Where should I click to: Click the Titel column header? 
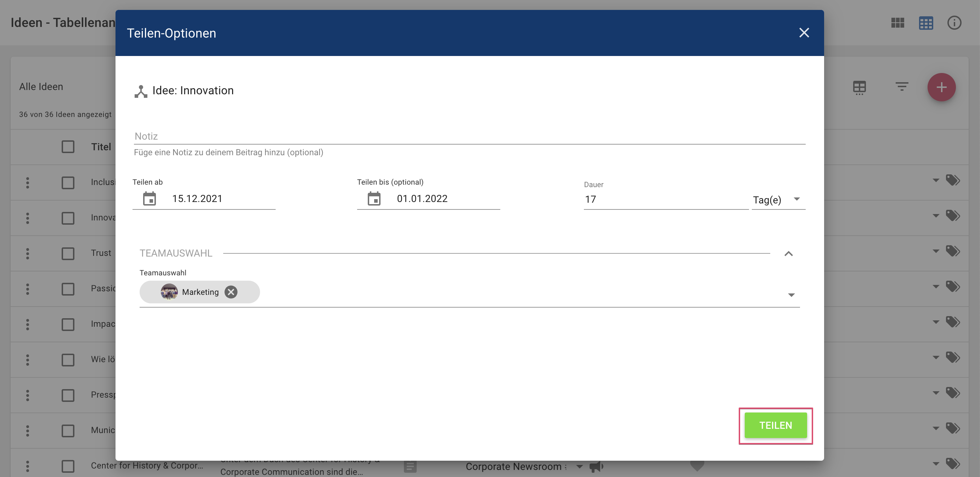click(101, 147)
